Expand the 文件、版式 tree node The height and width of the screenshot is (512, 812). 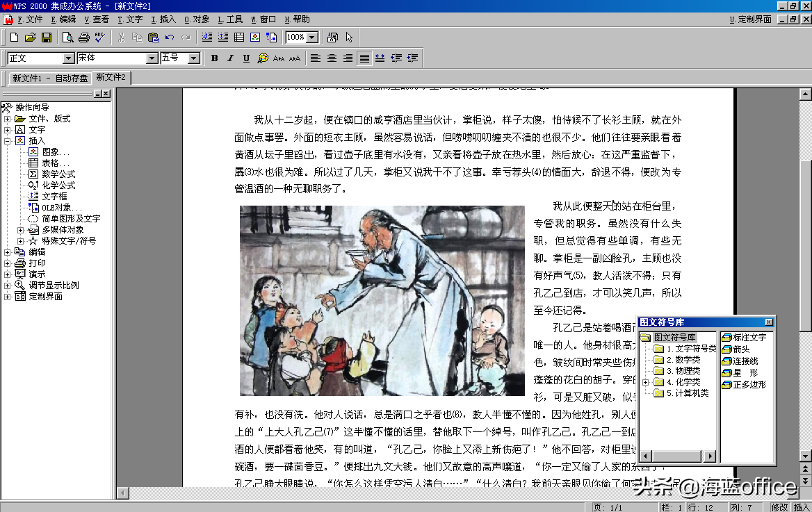(7, 119)
